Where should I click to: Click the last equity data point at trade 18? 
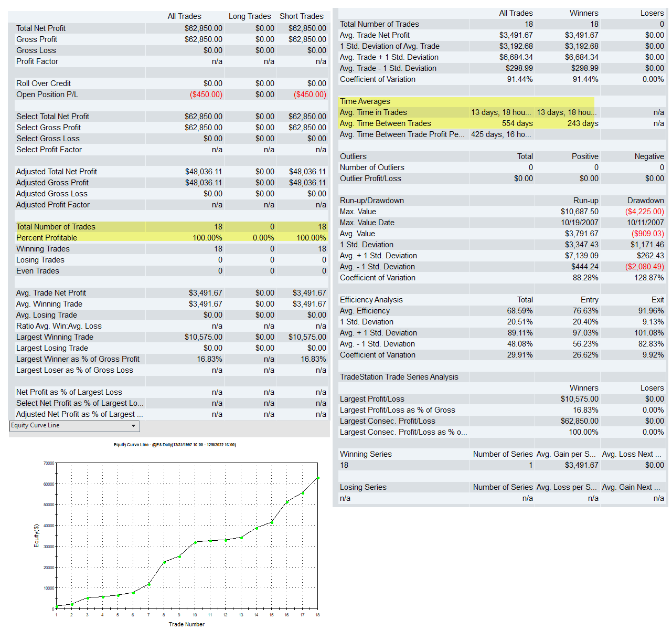318,478
